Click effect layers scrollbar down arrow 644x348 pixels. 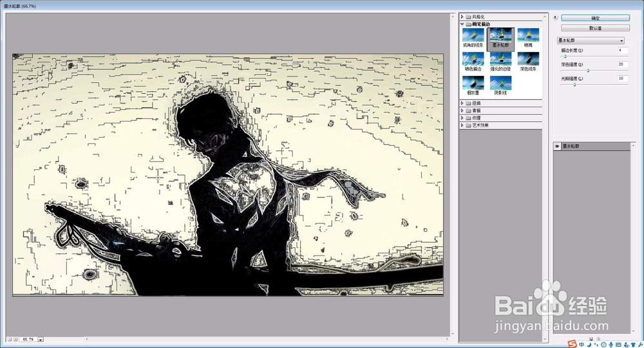pos(633,331)
